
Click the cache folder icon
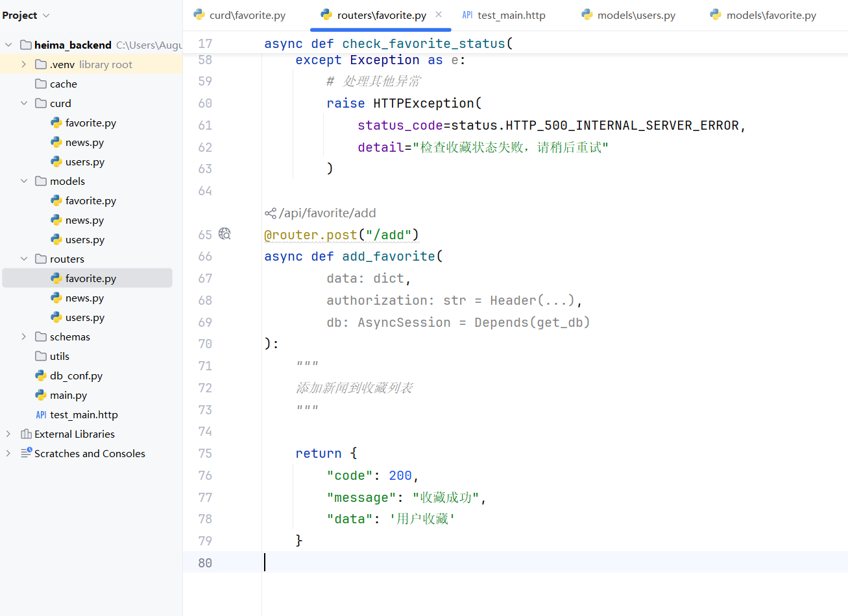(x=41, y=84)
